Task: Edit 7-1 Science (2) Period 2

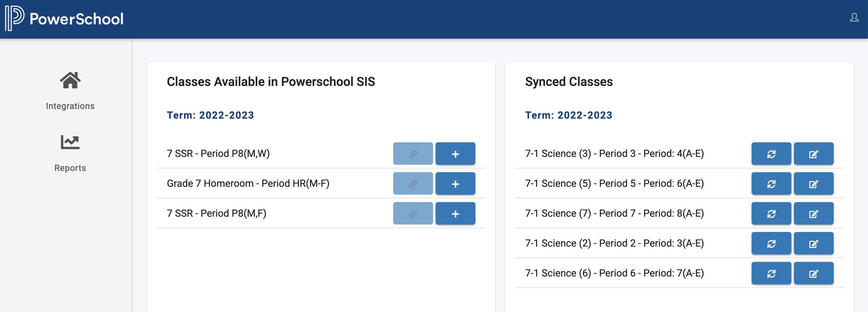Action: [x=814, y=243]
